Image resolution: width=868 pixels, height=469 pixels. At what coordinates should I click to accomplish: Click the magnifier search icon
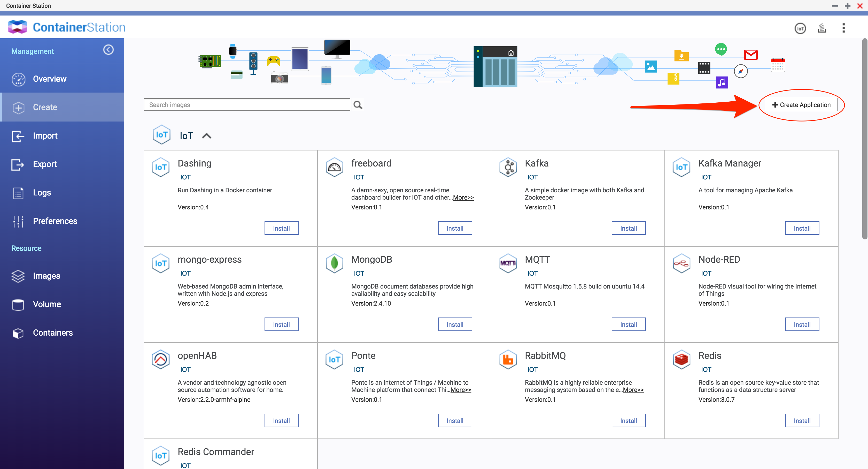[x=358, y=105]
